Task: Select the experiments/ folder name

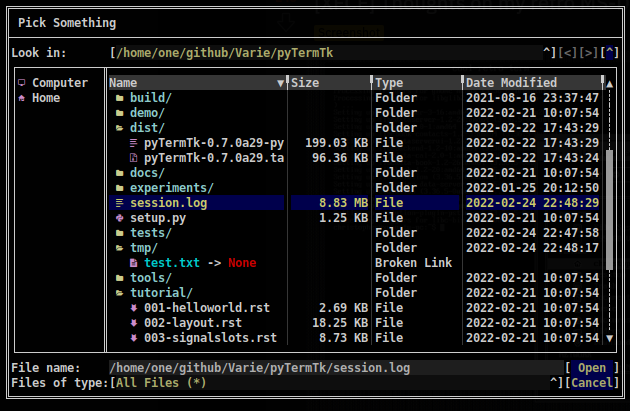Action: coord(172,188)
